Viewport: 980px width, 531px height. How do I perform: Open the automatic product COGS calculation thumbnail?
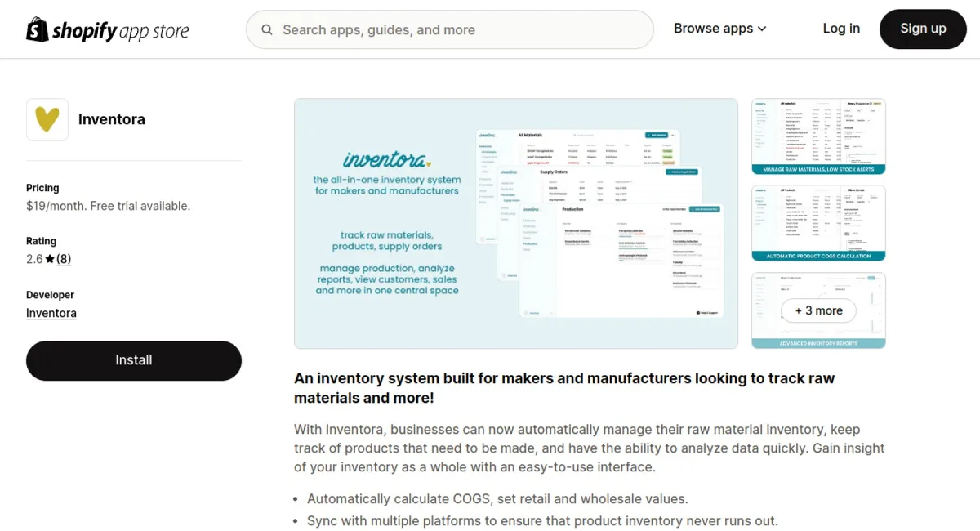click(x=818, y=223)
